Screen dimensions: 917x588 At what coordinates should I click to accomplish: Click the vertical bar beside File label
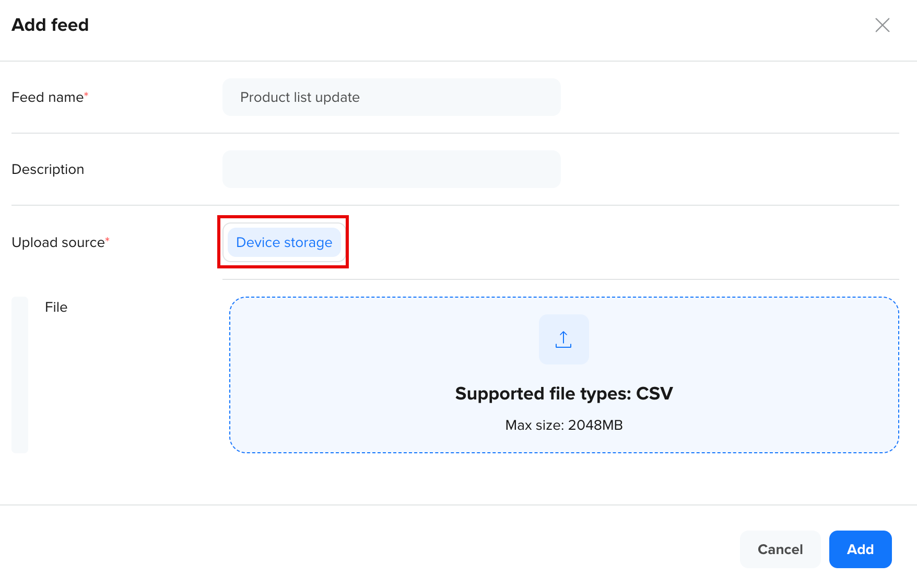(20, 375)
